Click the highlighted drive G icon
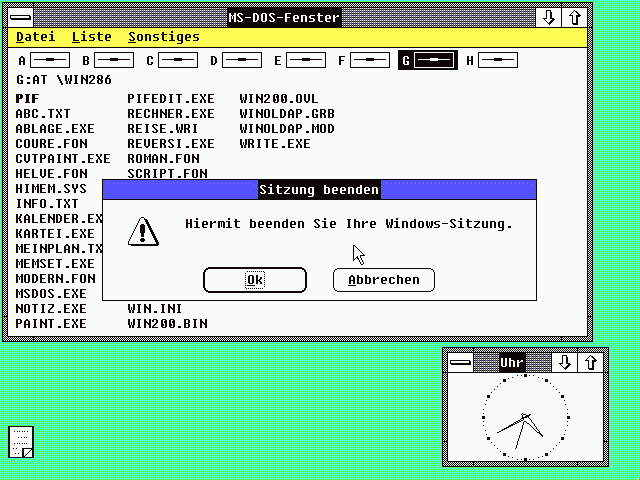This screenshot has height=480, width=640. click(434, 61)
